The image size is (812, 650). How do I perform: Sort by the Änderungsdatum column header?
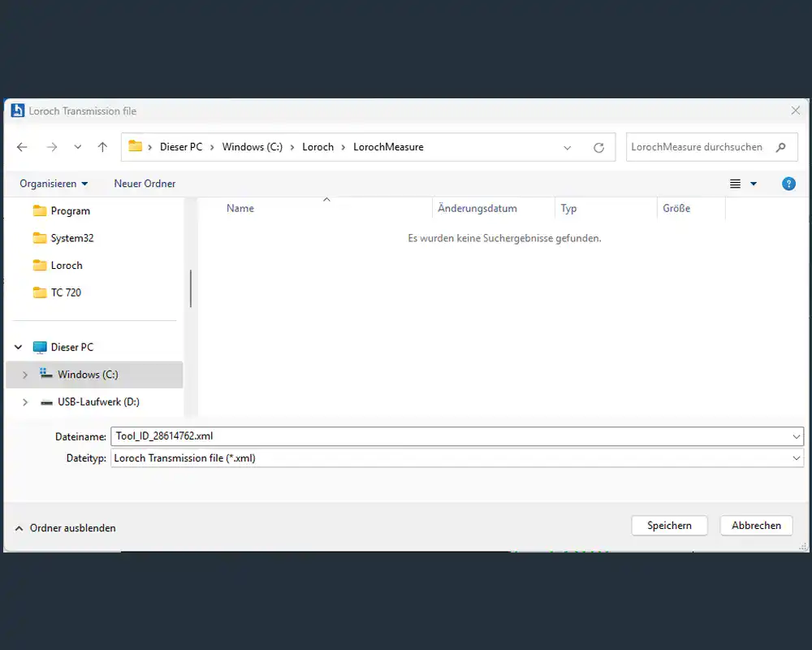[477, 208]
